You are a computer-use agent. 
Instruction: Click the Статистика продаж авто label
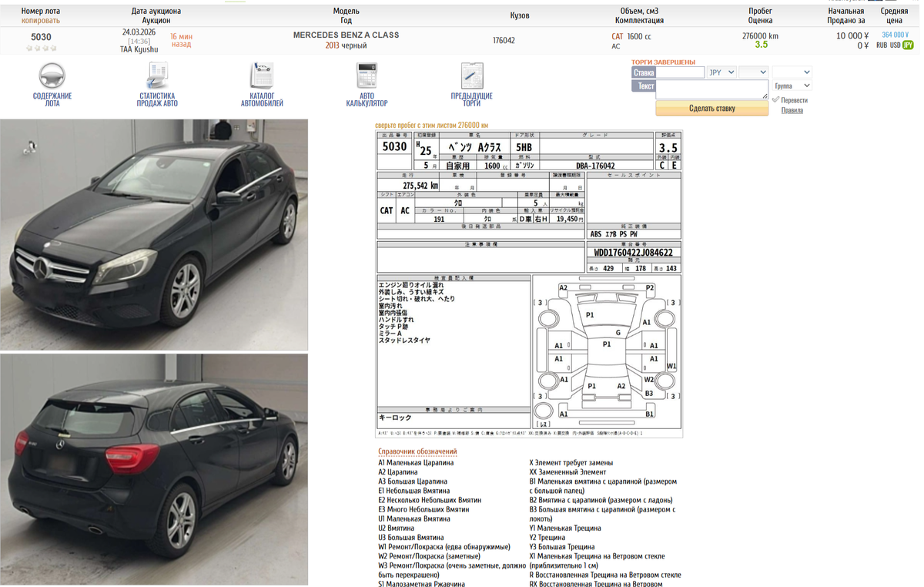tap(157, 99)
